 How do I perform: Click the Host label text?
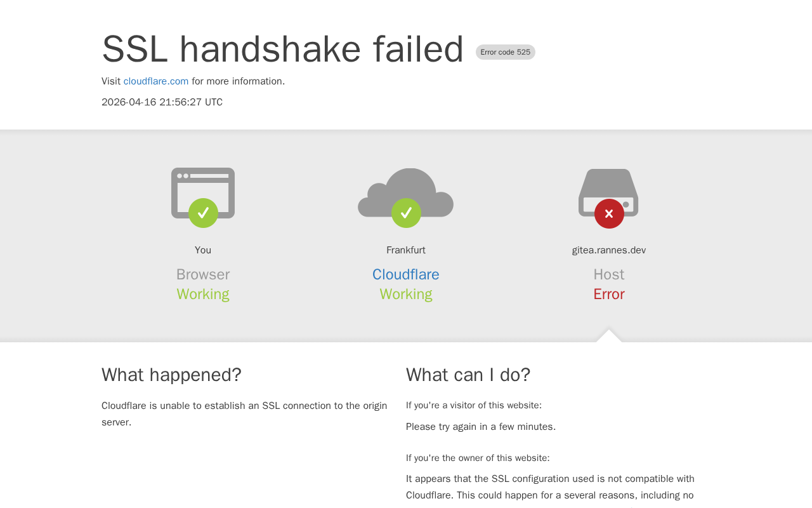(609, 274)
